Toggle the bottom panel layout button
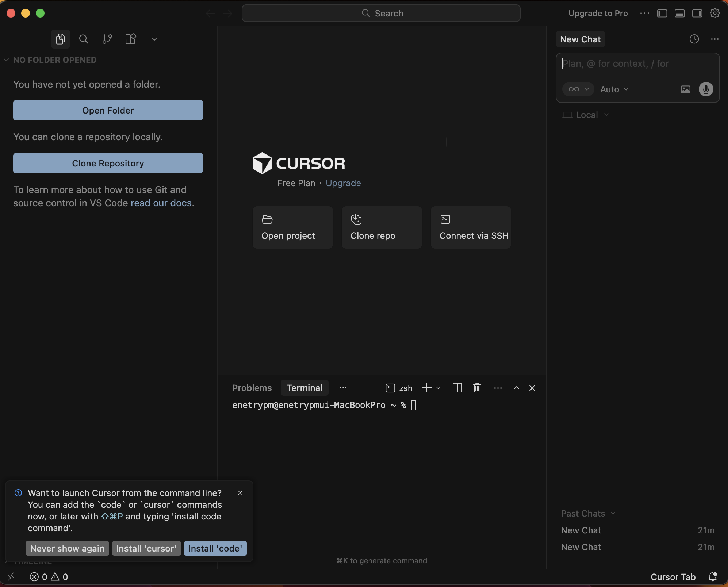 679,14
